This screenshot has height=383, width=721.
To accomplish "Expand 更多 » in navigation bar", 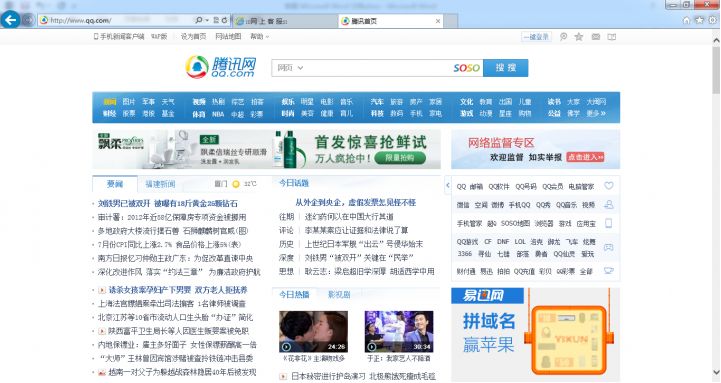I will [596, 113].
